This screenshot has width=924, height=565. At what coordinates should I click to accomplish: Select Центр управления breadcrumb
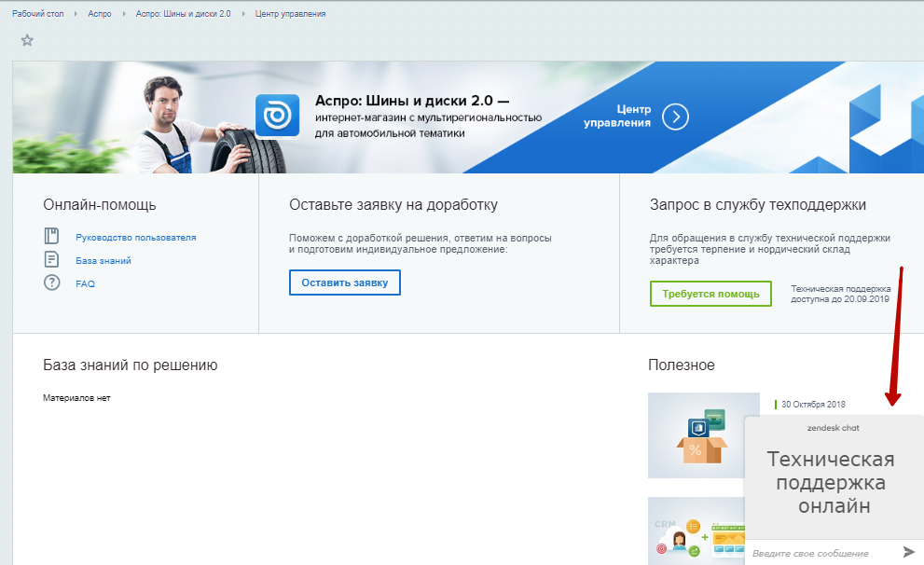[291, 14]
